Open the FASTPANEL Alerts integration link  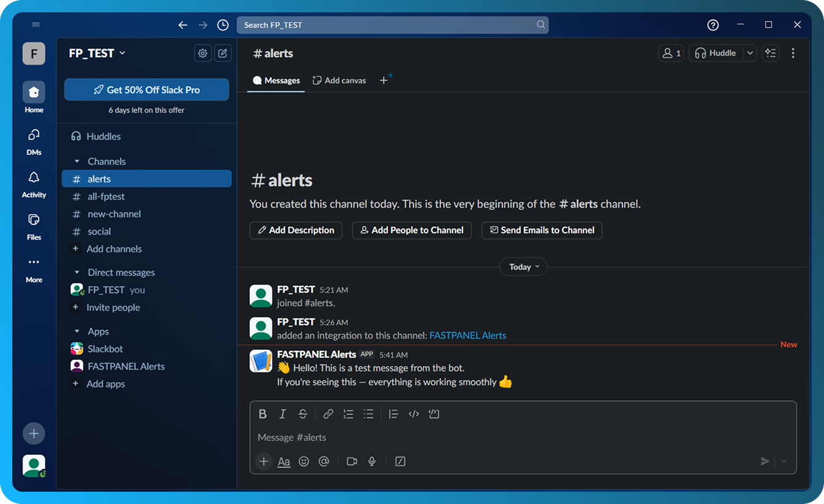click(467, 335)
